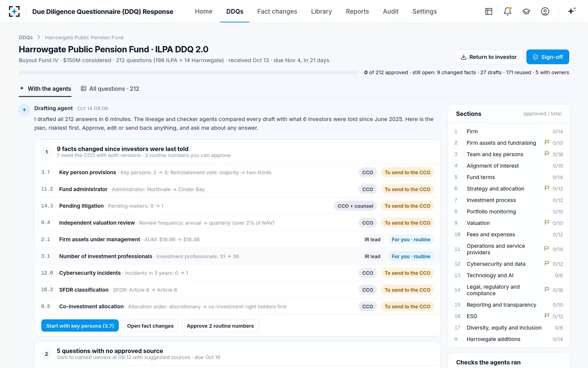Click To send to the CCO on Key person provisions
This screenshot has width=588, height=368.
point(407,173)
